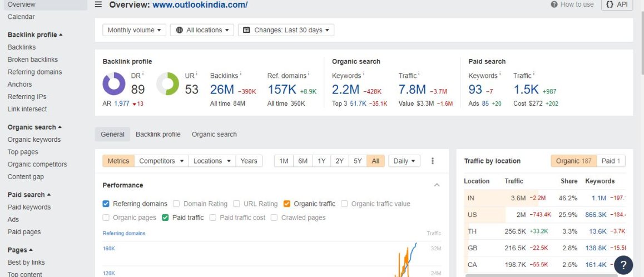Open Paid keywords in the sidebar
Screen dimensions: 644x277
pyautogui.click(x=29, y=207)
